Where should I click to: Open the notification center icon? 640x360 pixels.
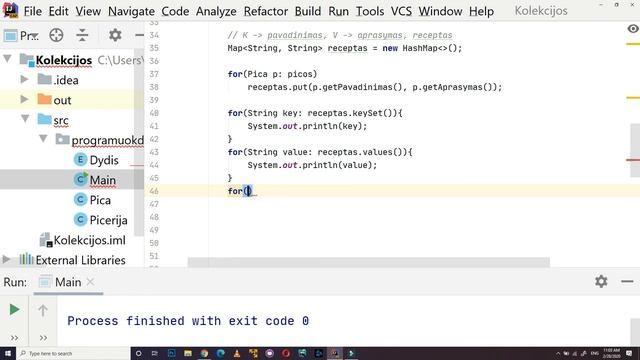click(x=629, y=353)
